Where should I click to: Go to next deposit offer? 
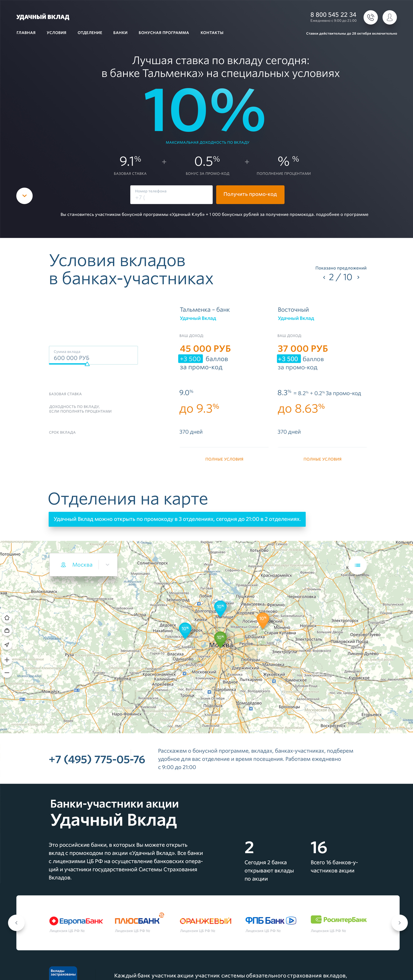[358, 277]
